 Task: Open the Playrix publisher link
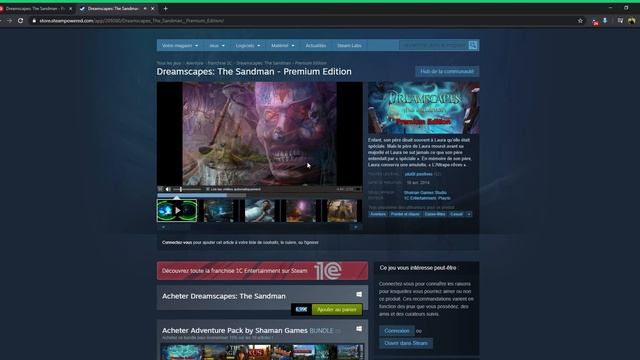[x=444, y=198]
